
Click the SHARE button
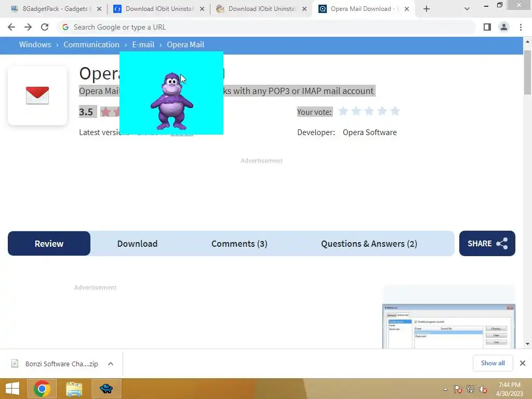tap(487, 244)
